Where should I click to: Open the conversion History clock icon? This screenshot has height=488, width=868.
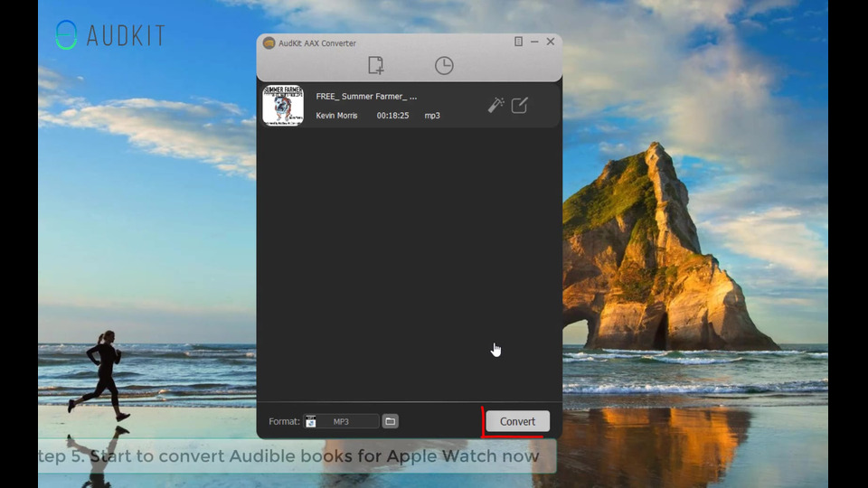(444, 65)
